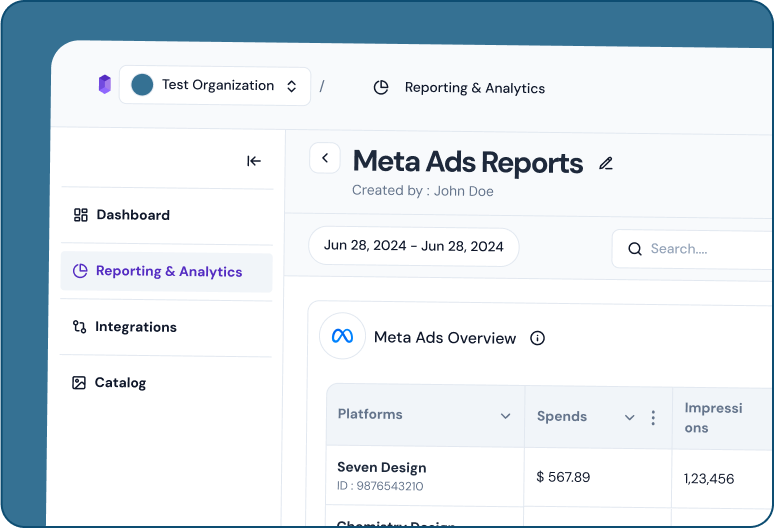This screenshot has height=528, width=774.
Task: Expand the Spends column chevron
Action: click(x=629, y=417)
